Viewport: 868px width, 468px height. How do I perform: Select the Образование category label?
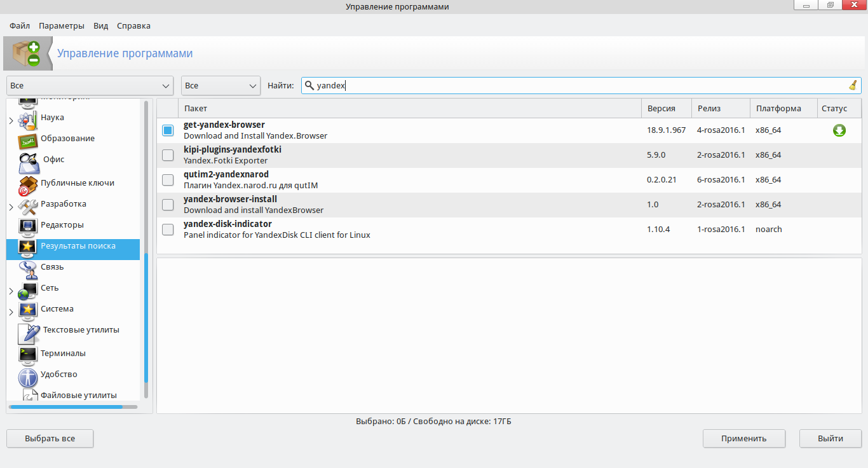[x=67, y=139]
